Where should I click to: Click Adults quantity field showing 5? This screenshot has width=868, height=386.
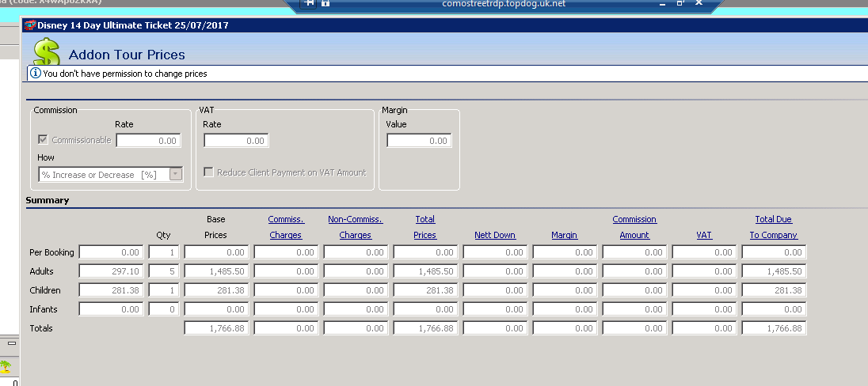click(x=164, y=271)
